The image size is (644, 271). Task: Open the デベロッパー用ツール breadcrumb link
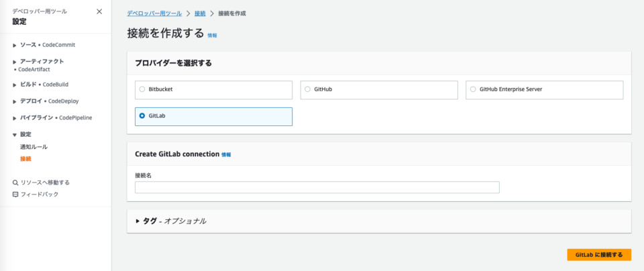[x=154, y=13]
